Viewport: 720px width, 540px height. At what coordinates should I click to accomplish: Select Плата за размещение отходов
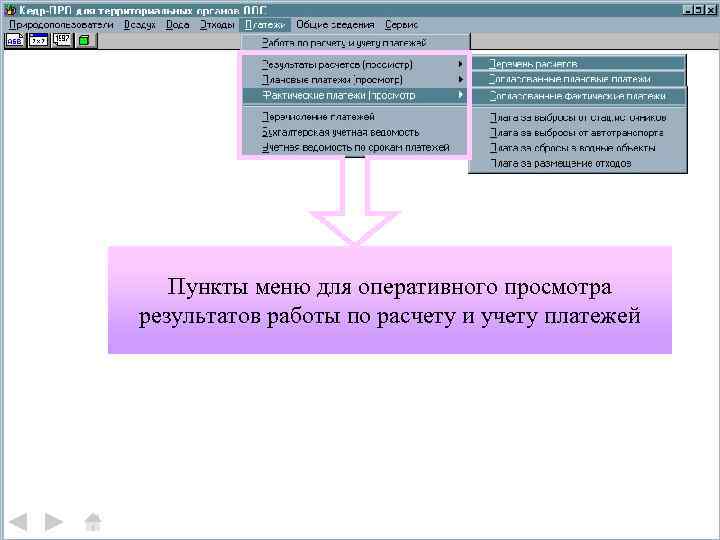(578, 163)
